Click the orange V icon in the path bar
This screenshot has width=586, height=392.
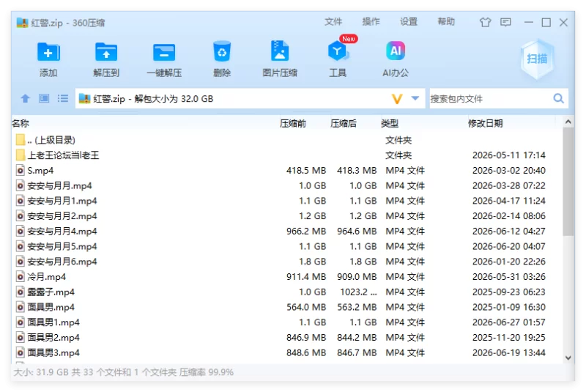point(397,99)
